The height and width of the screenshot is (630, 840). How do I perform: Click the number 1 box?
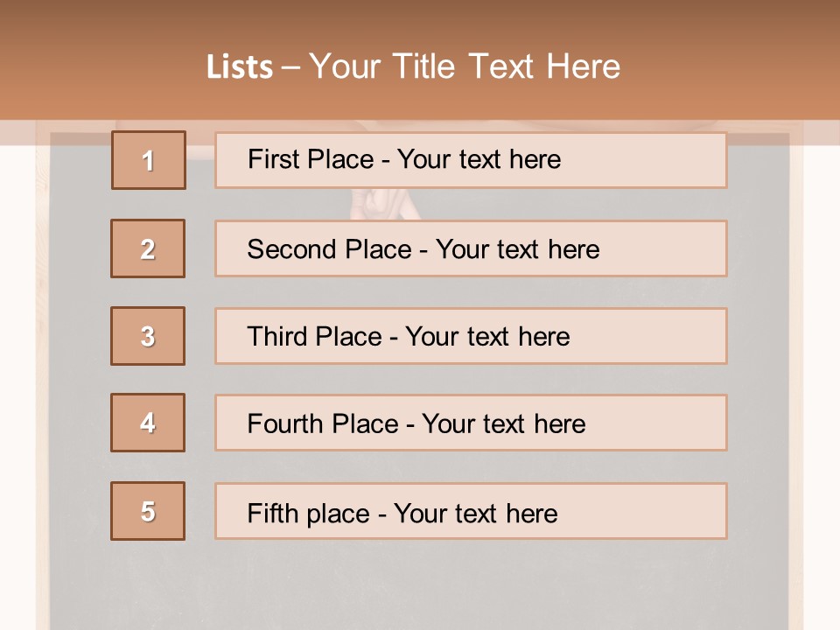149,160
